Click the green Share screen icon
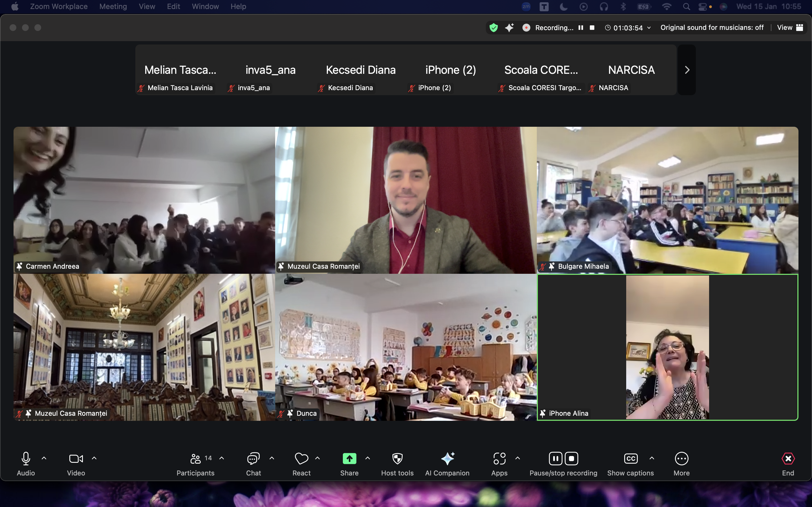The height and width of the screenshot is (507, 812). [349, 458]
